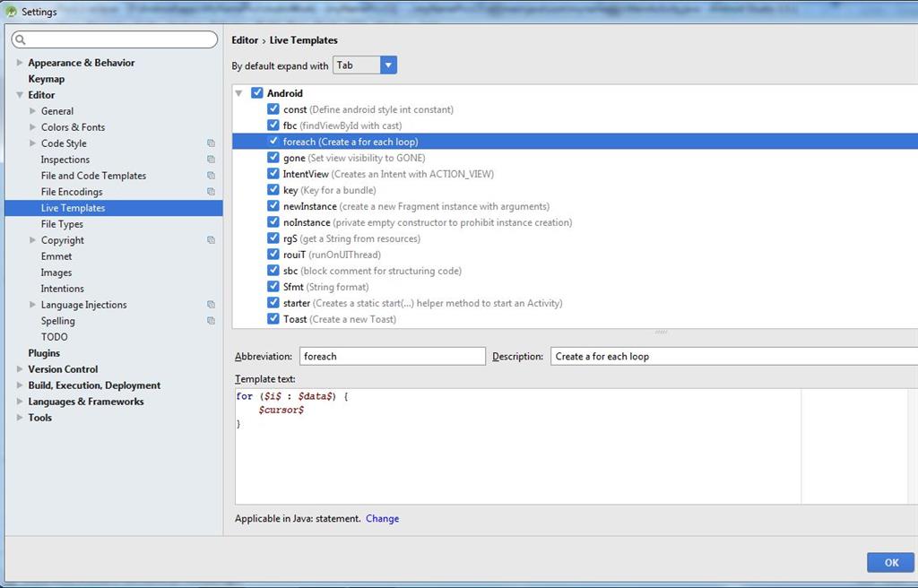The height and width of the screenshot is (588, 918).
Task: Toggle the noInstance template checkbox
Action: 273,222
